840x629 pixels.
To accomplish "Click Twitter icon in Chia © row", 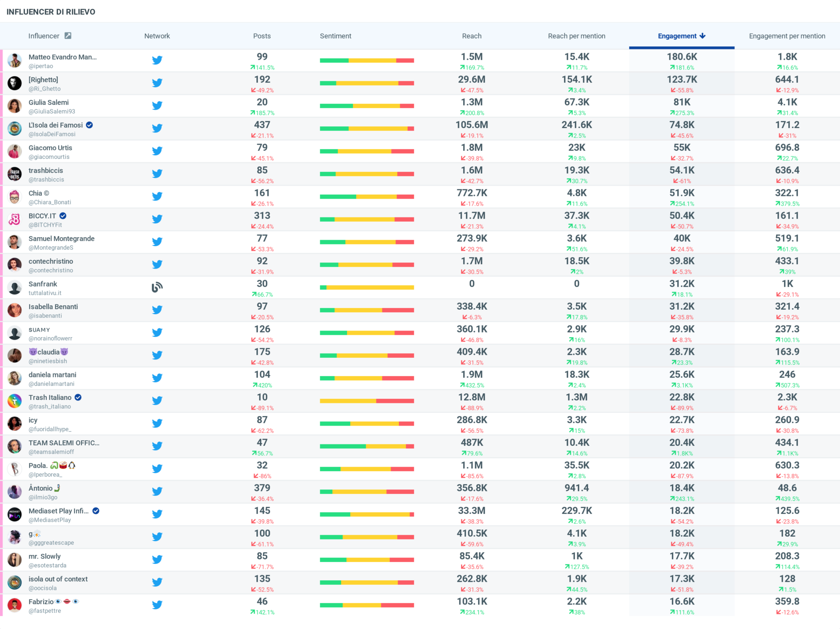I will tap(157, 196).
